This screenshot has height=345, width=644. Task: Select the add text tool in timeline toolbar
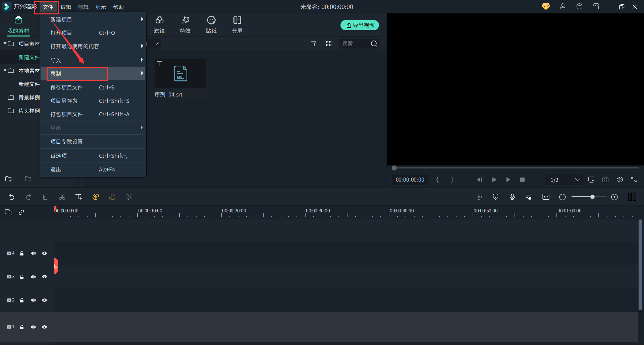(x=78, y=197)
